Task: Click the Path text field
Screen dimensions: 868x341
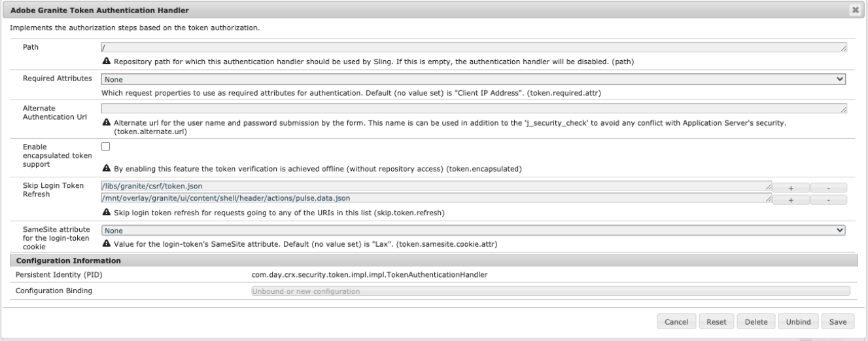Action: 474,48
